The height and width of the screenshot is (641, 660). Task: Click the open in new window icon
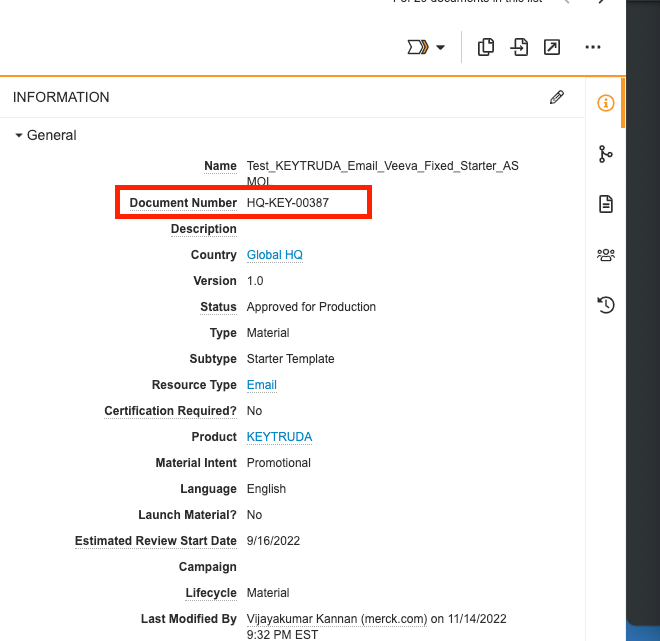552,47
